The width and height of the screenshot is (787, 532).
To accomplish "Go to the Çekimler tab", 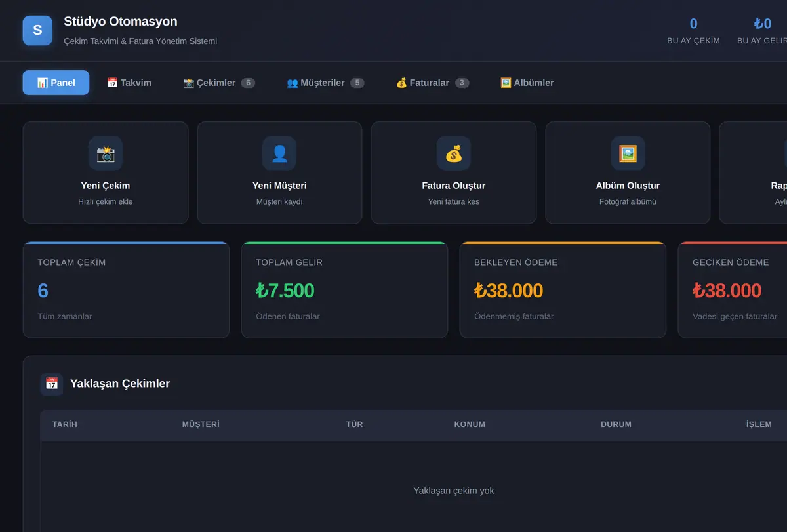I will pos(219,83).
